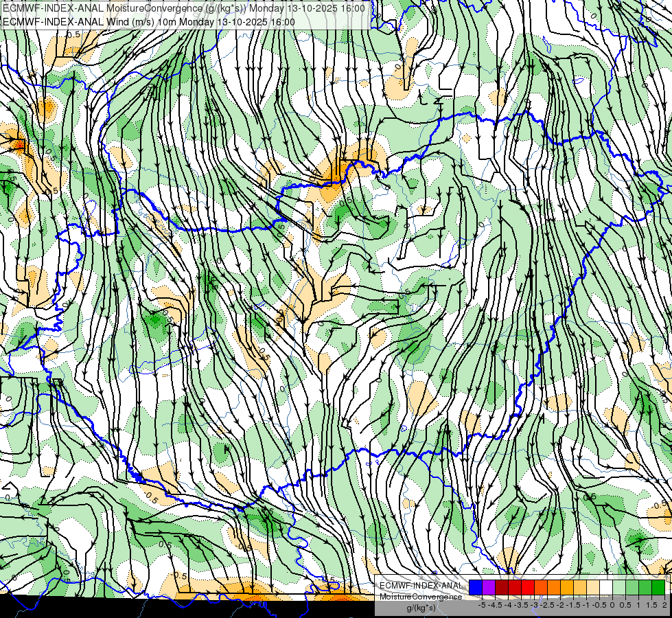The width and height of the screenshot is (672, 618).
Task: Select the white legend swatch
Action: 606,587
